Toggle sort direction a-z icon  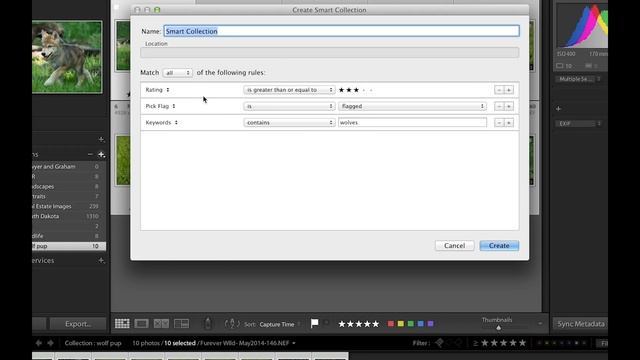(x=232, y=324)
